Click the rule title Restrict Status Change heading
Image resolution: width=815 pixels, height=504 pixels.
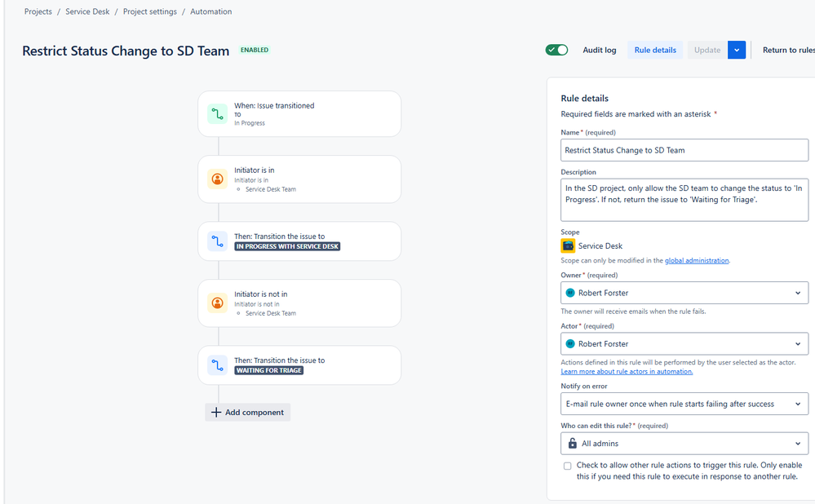tap(126, 51)
